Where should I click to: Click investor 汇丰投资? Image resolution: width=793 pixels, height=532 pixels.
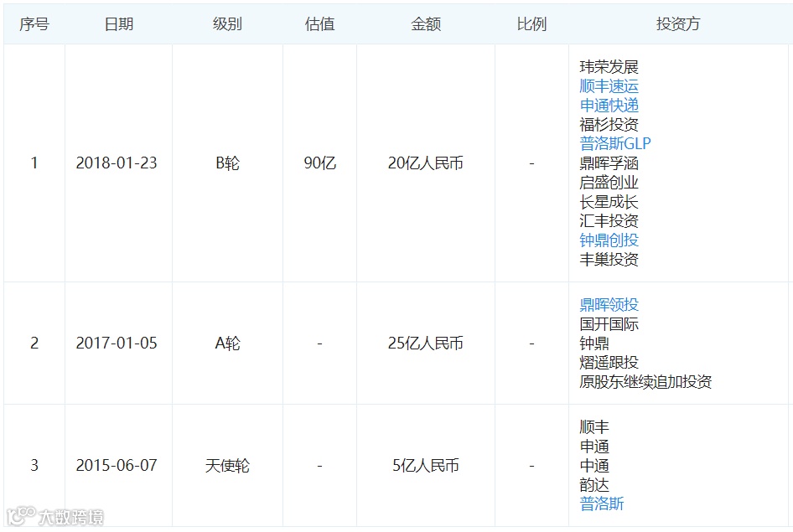609,221
